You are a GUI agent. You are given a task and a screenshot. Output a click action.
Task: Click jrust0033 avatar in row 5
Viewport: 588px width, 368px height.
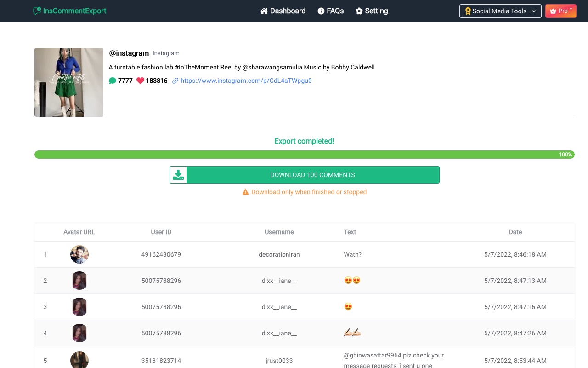(x=79, y=360)
